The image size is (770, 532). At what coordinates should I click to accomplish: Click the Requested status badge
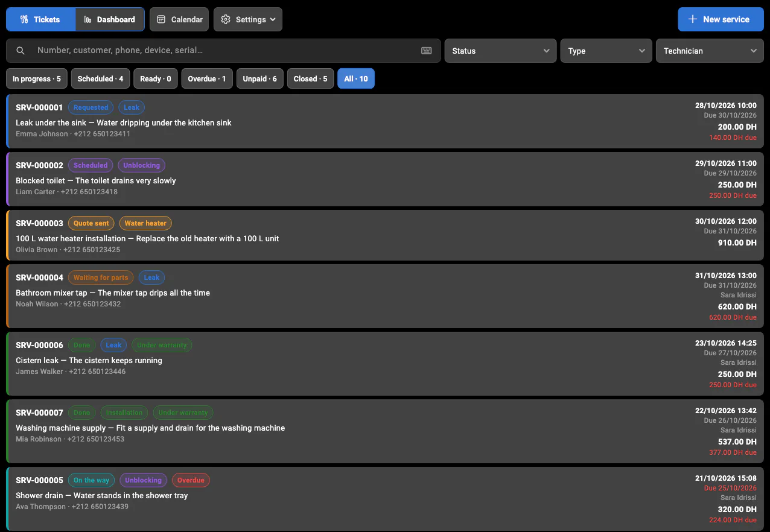[x=91, y=107]
